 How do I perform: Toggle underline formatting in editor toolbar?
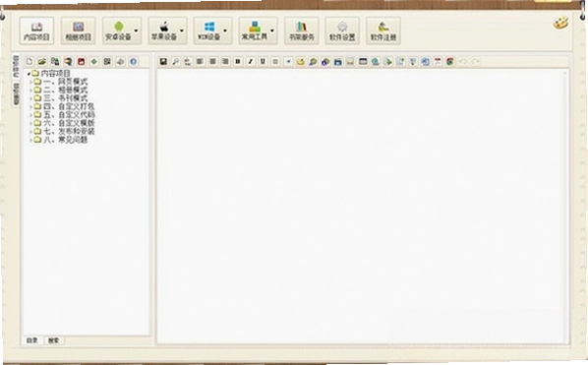(263, 62)
